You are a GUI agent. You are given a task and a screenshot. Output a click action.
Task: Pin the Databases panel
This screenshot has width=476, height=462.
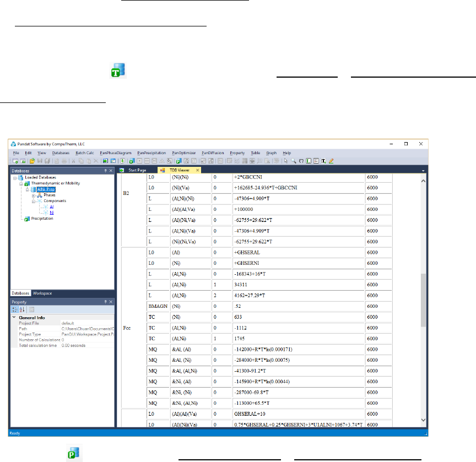105,171
